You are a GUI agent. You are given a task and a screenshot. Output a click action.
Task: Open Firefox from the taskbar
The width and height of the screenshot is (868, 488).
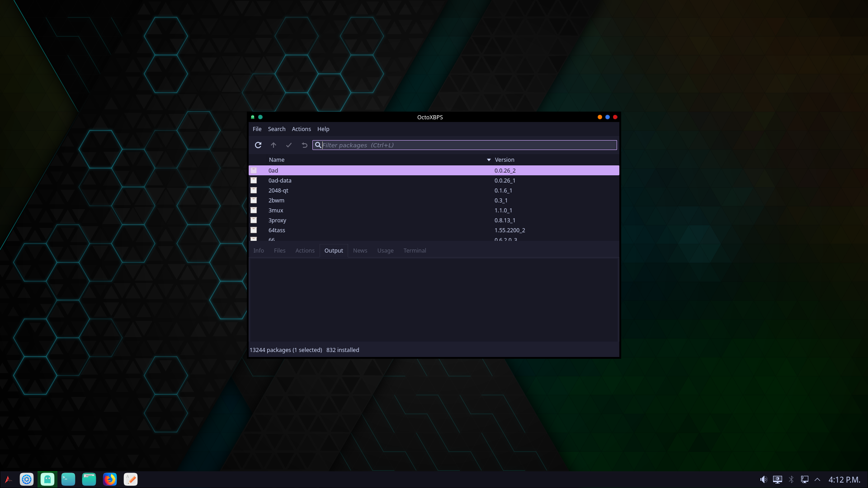pos(110,479)
